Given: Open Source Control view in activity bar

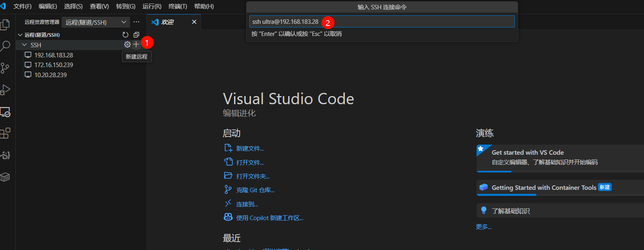Looking at the screenshot, I should (x=5, y=68).
